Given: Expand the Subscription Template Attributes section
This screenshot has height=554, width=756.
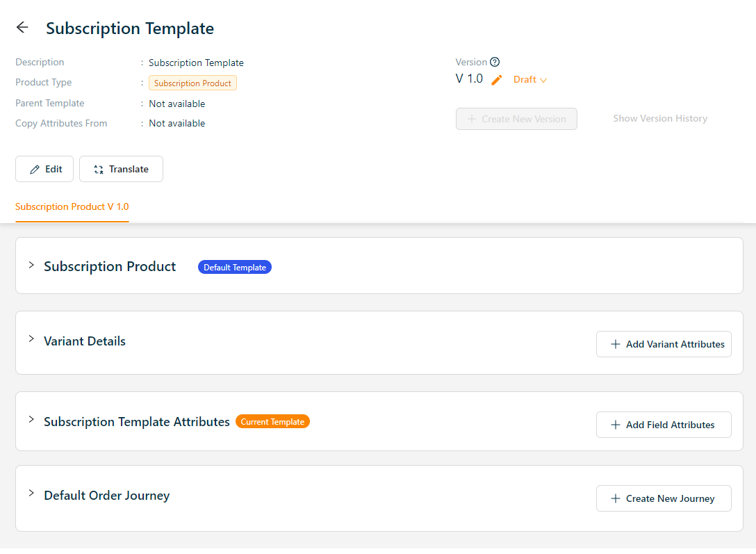Looking at the screenshot, I should coord(31,420).
